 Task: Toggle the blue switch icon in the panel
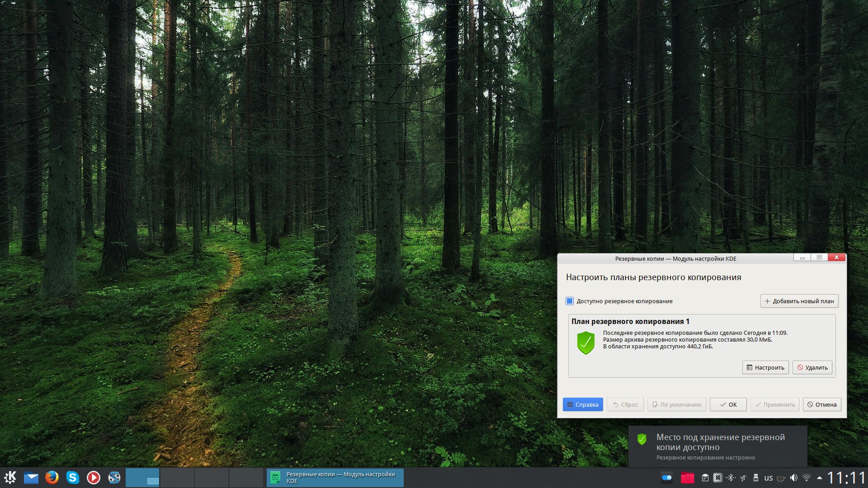pos(667,478)
